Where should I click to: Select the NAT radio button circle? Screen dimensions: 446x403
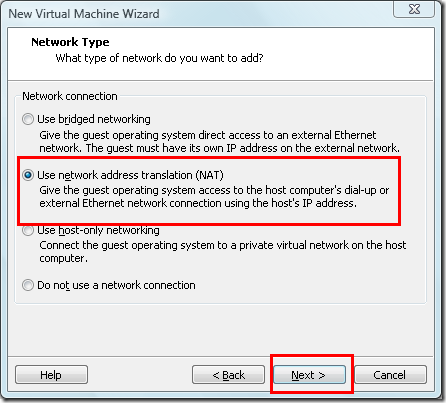pos(28,175)
